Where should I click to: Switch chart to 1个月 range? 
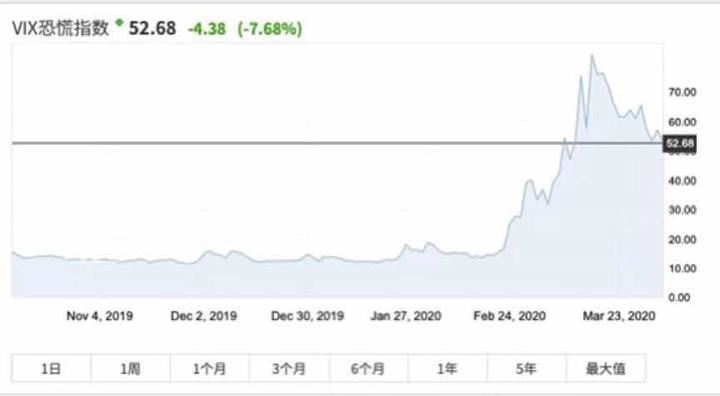pyautogui.click(x=210, y=368)
